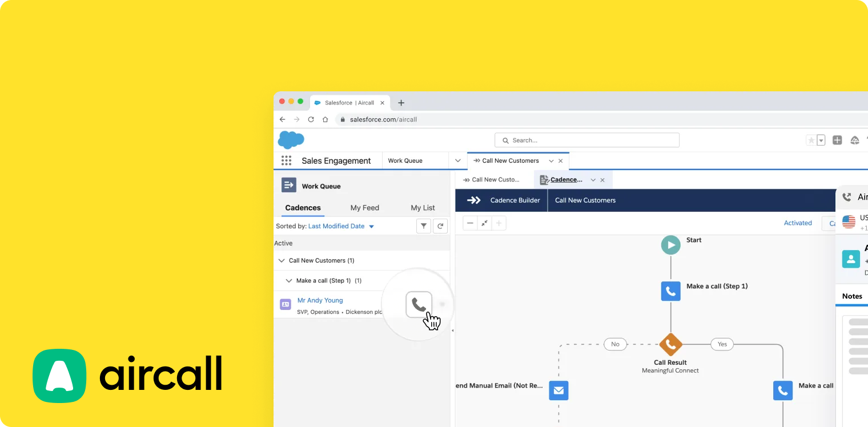
Task: Open the Salesforce App Launcher
Action: tap(286, 160)
